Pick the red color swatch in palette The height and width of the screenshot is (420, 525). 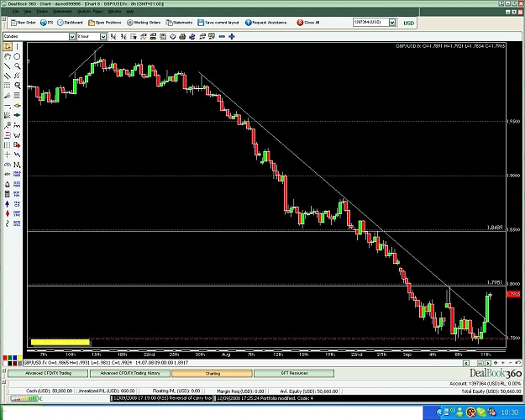5,358
